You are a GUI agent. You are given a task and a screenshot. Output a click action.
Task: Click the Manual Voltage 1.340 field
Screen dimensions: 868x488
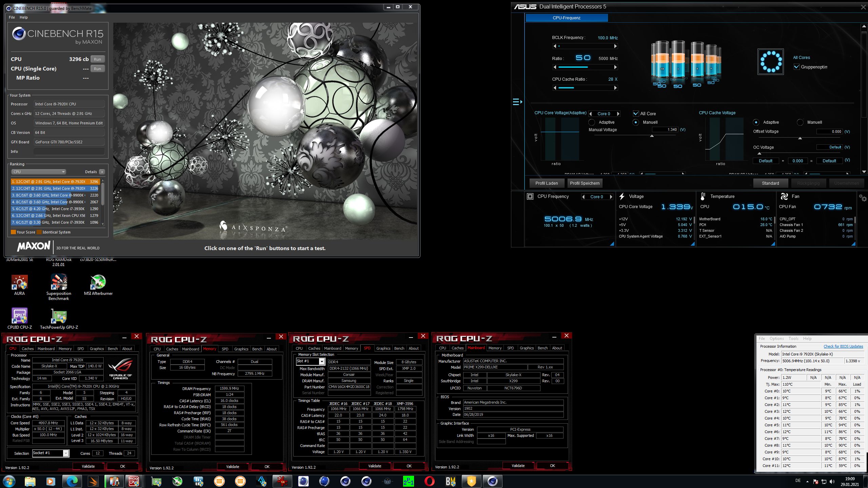click(x=665, y=129)
